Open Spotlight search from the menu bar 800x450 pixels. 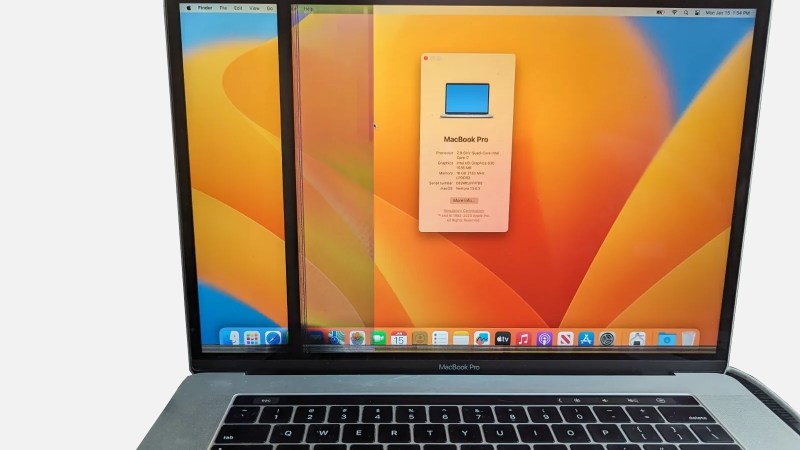(x=686, y=12)
